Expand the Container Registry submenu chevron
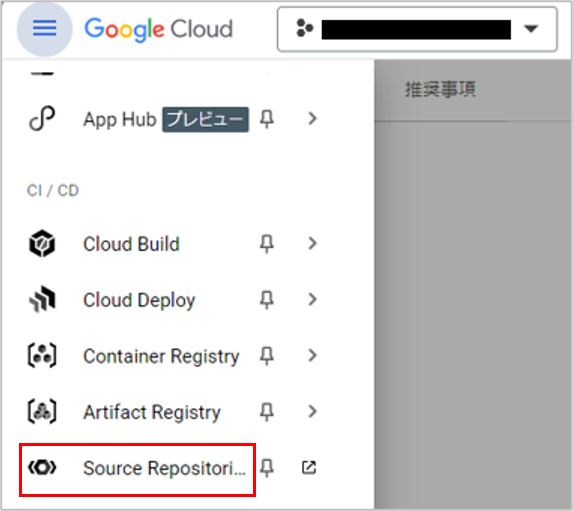Image resolution: width=573 pixels, height=511 pixels. (x=312, y=355)
